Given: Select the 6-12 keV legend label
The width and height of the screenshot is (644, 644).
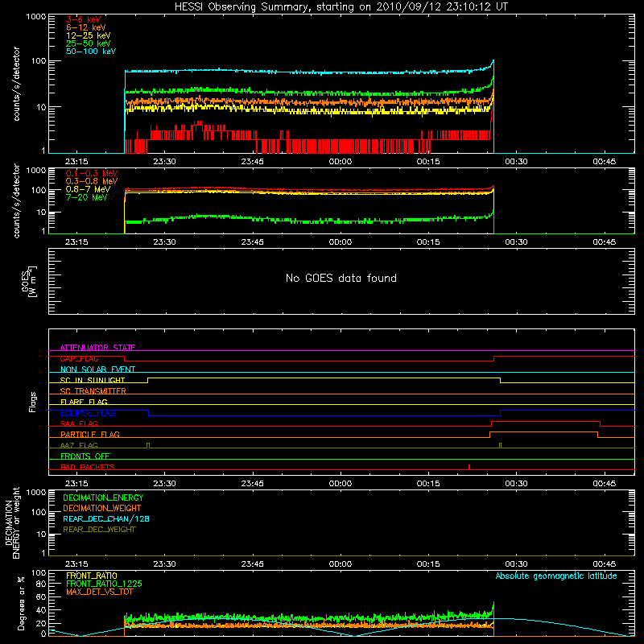Looking at the screenshot, I should tap(85, 27).
